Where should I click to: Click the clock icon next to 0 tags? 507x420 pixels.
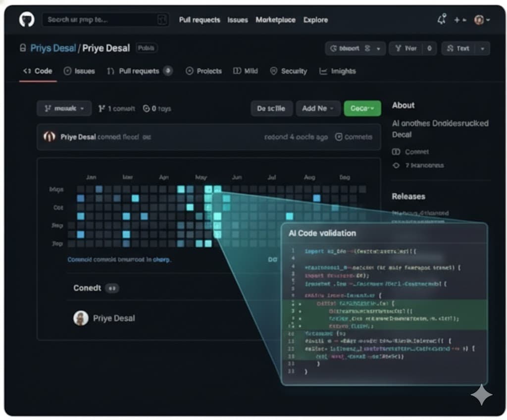point(146,108)
